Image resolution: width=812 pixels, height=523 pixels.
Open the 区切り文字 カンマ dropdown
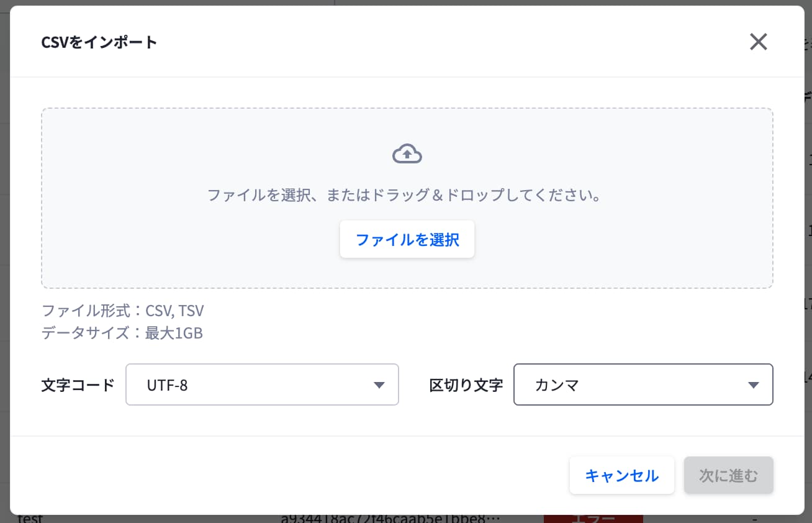(643, 384)
